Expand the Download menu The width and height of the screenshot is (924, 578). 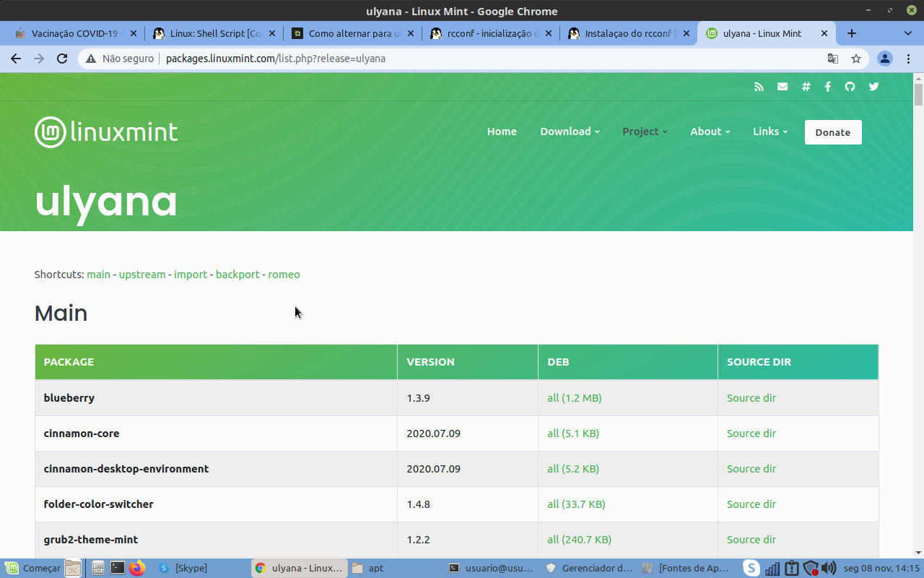(x=570, y=131)
